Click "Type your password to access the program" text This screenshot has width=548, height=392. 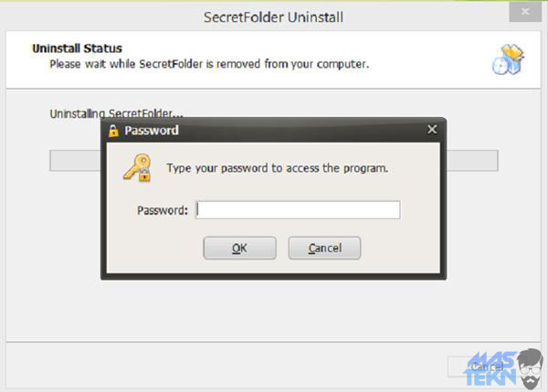pos(278,168)
